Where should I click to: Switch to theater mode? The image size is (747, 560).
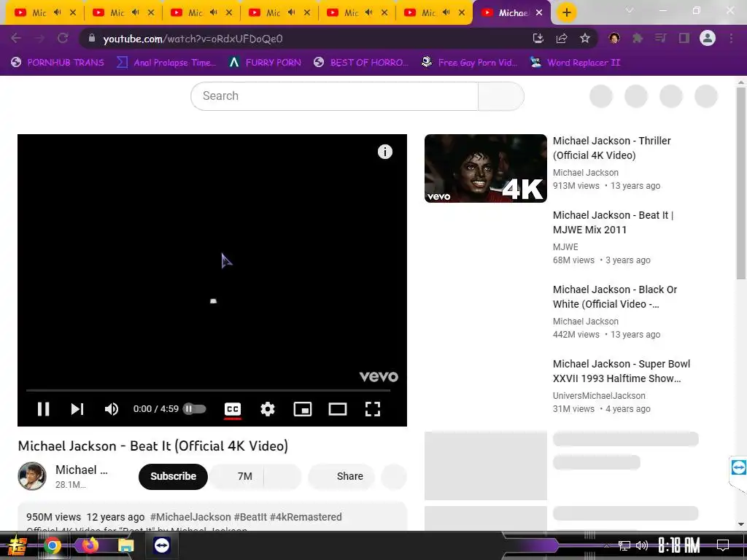(x=338, y=409)
